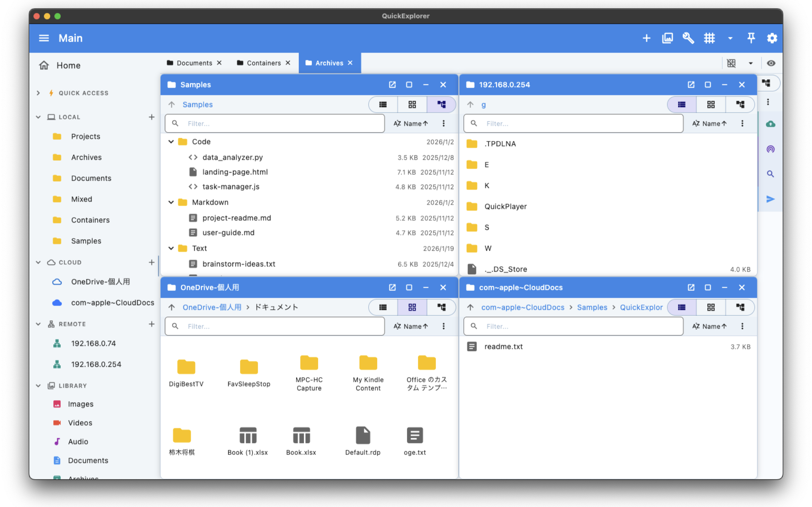Screen dimensions: 812x507
Task: Toggle the eye visibility icon near tabs
Action: pos(771,63)
